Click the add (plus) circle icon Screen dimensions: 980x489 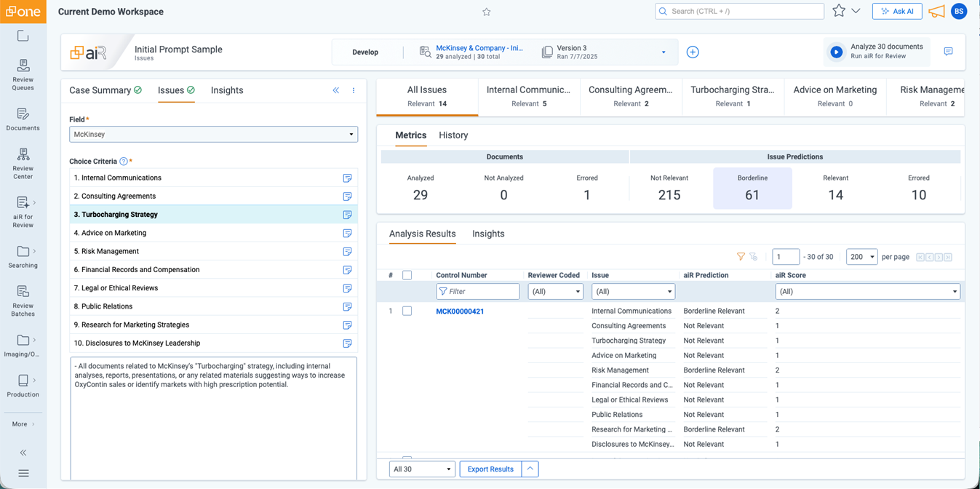point(693,52)
